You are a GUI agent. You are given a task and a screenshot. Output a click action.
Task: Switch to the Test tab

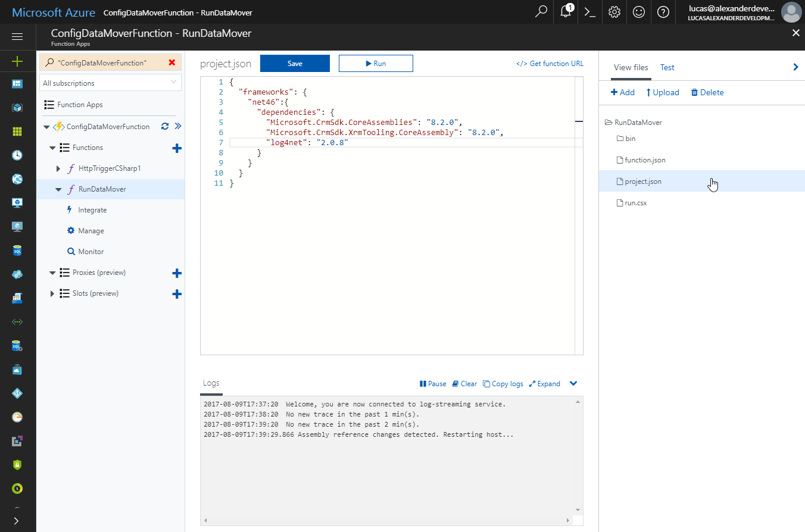[x=667, y=67]
